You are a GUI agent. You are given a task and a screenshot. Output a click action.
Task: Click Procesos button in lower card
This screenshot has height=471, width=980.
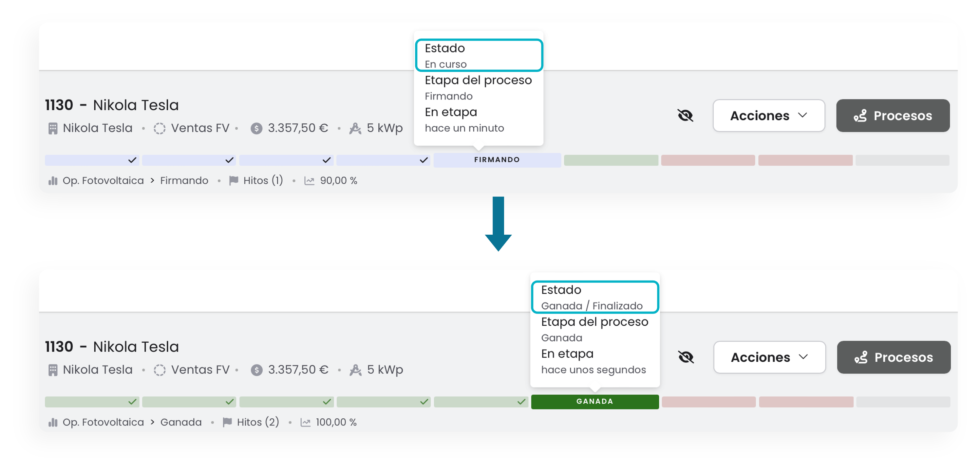click(x=893, y=357)
